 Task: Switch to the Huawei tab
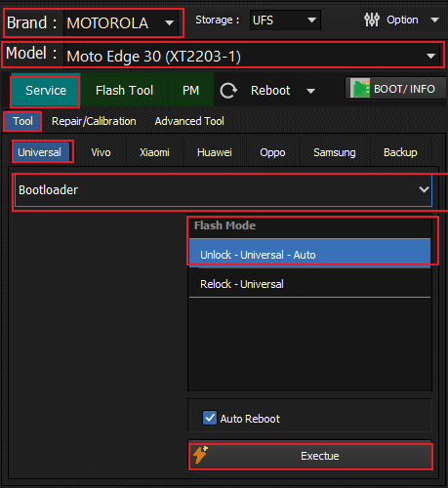215,152
